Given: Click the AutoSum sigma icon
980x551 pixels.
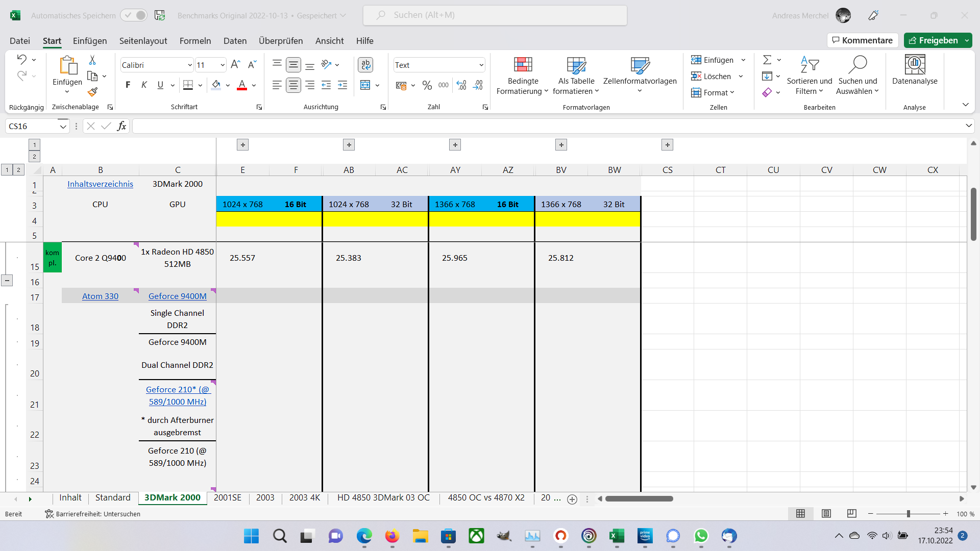Looking at the screenshot, I should [x=767, y=60].
